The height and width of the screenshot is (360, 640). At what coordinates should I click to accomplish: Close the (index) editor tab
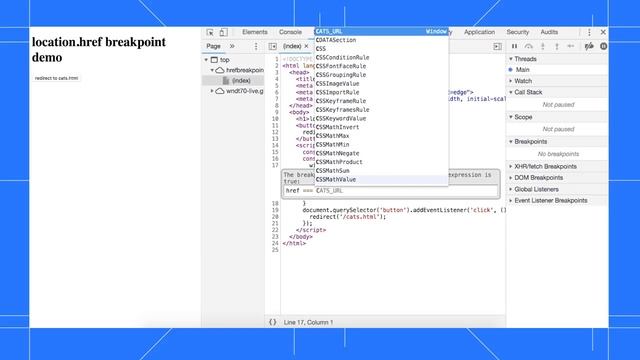[x=307, y=46]
